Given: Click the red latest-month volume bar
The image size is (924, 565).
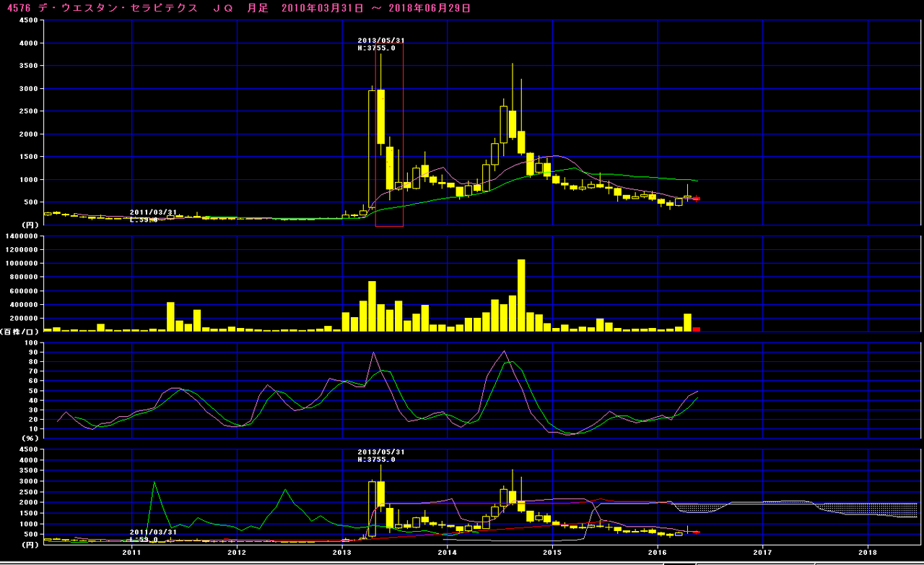Looking at the screenshot, I should tap(697, 329).
